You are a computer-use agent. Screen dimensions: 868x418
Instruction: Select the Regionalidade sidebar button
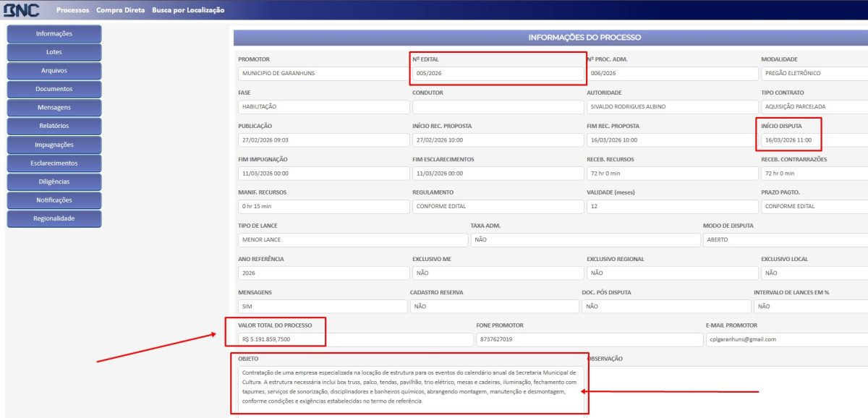click(54, 218)
